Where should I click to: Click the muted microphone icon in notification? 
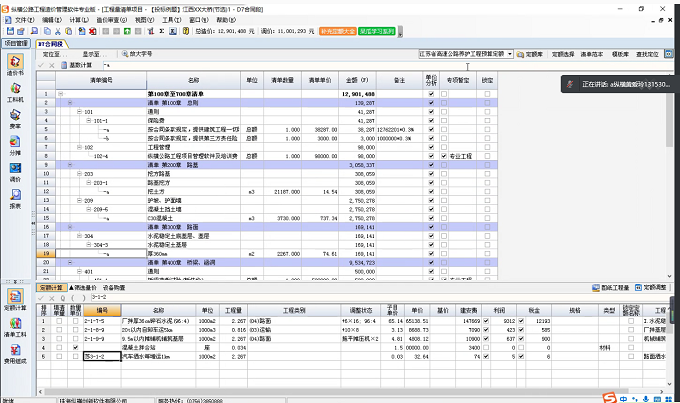[x=570, y=84]
